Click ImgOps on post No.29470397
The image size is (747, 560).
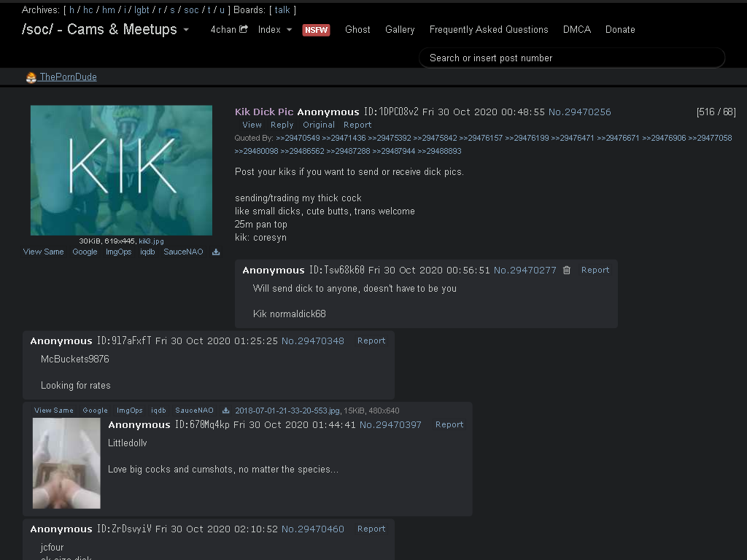click(x=130, y=411)
